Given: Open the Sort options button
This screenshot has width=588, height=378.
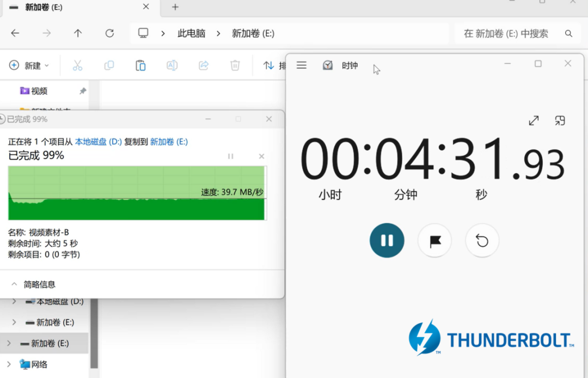Looking at the screenshot, I should point(274,65).
